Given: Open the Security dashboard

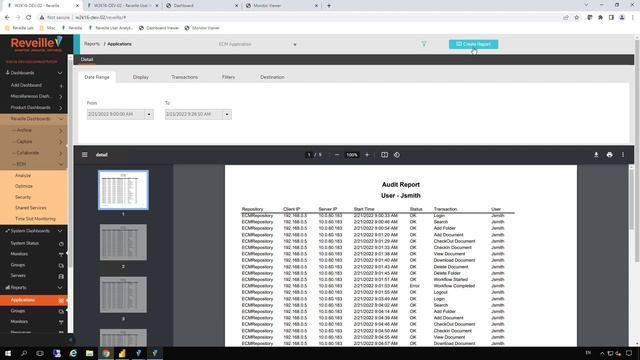Looking at the screenshot, I should pos(23,197).
